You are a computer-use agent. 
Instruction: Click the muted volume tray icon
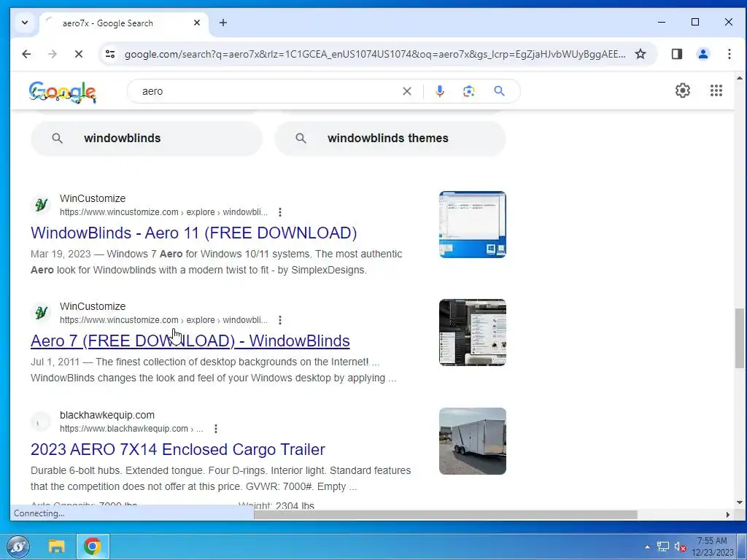(680, 547)
